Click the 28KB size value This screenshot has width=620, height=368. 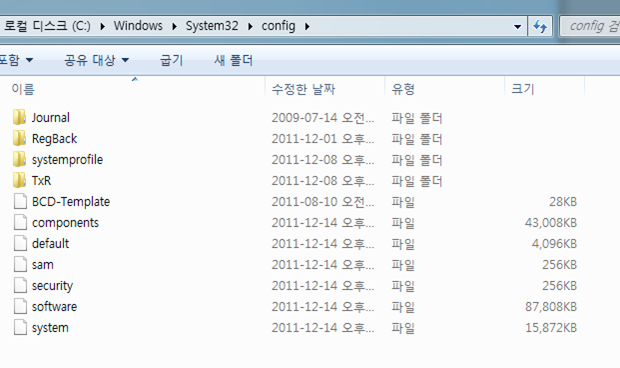pyautogui.click(x=563, y=202)
